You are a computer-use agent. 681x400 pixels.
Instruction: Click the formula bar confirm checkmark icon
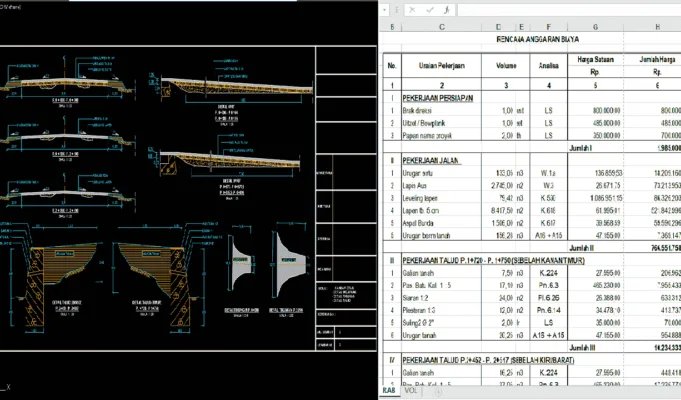click(x=430, y=10)
